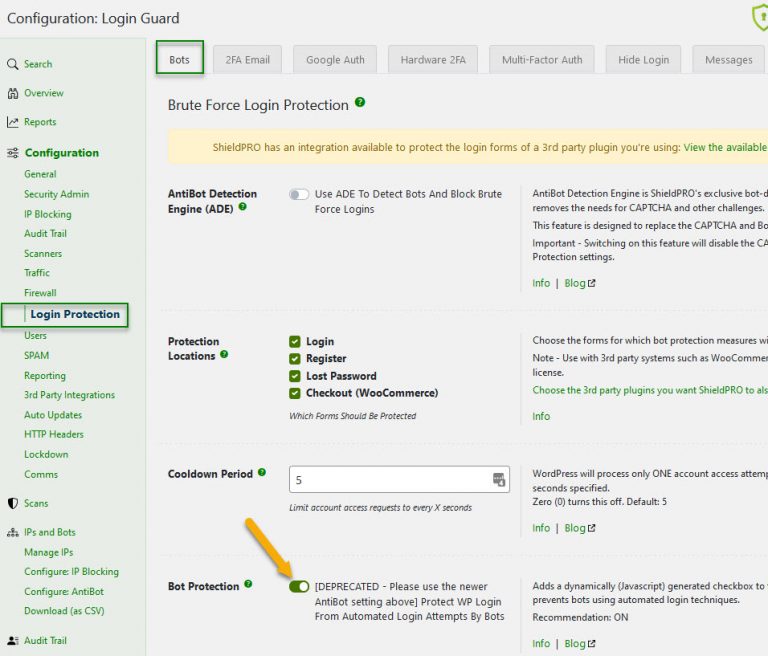Open Configure: AntiBot link
The image size is (768, 656).
click(64, 592)
